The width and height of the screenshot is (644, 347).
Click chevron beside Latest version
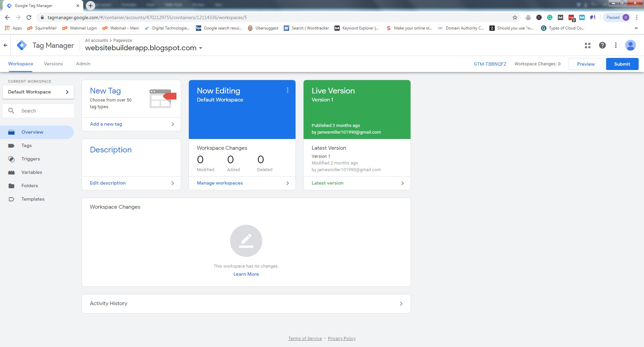pos(402,183)
